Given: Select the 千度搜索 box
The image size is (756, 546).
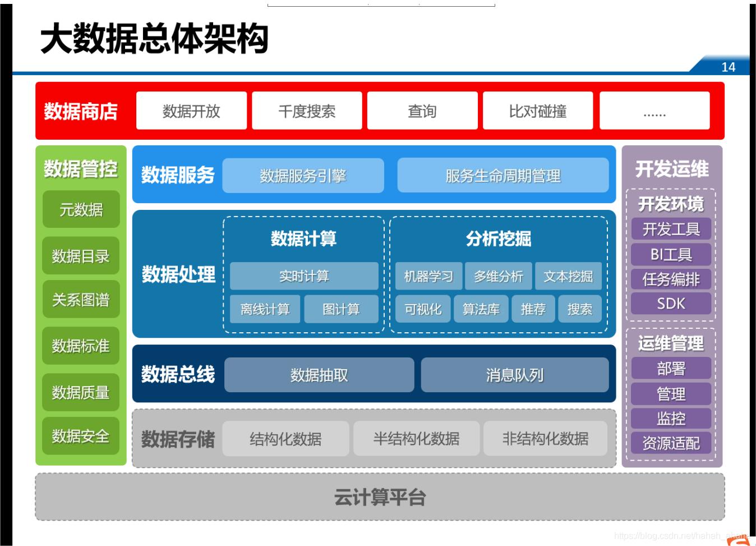Looking at the screenshot, I should 307,111.
